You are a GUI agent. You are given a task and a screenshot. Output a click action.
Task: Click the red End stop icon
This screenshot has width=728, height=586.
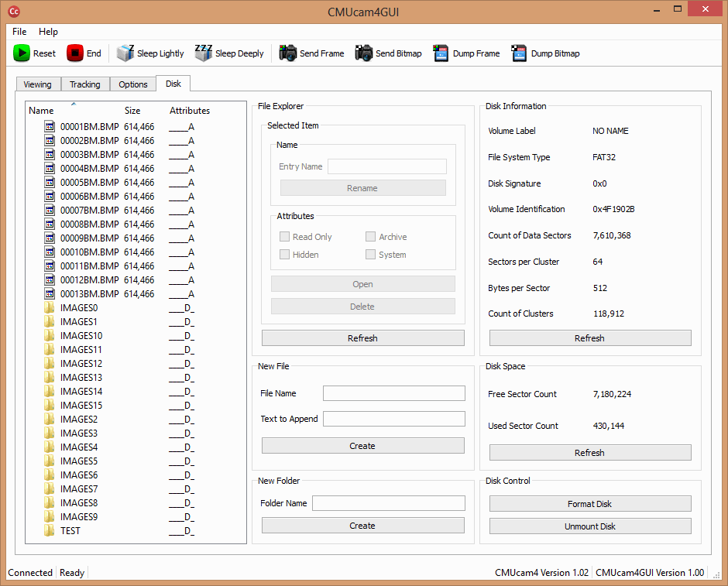75,53
